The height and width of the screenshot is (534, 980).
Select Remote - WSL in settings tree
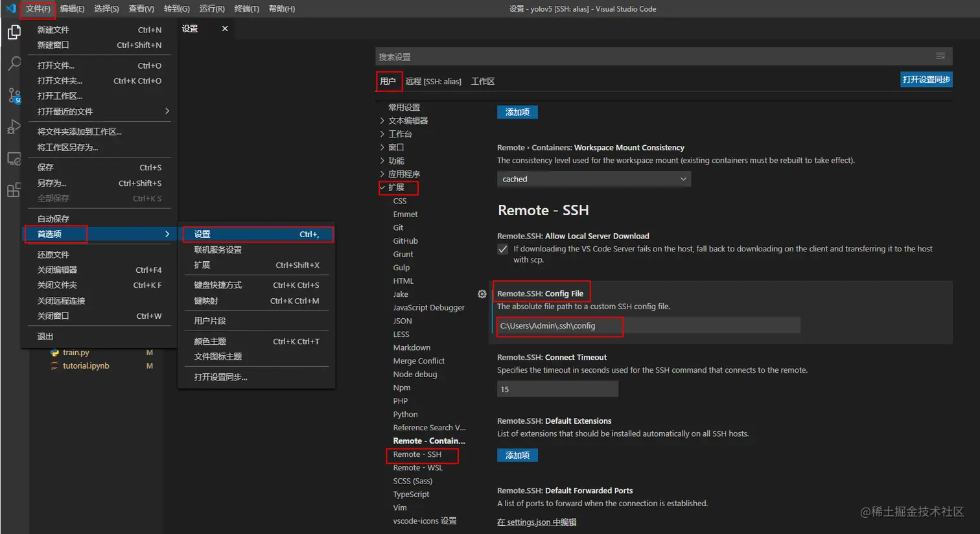click(418, 468)
